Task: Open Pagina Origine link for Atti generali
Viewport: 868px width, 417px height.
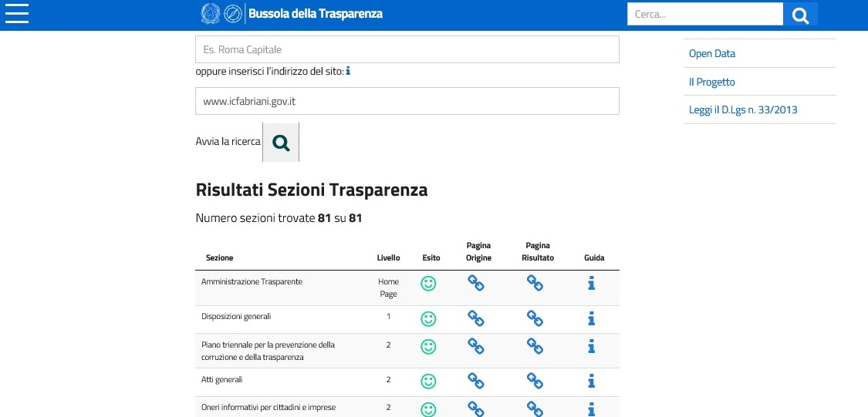Action: pyautogui.click(x=476, y=381)
